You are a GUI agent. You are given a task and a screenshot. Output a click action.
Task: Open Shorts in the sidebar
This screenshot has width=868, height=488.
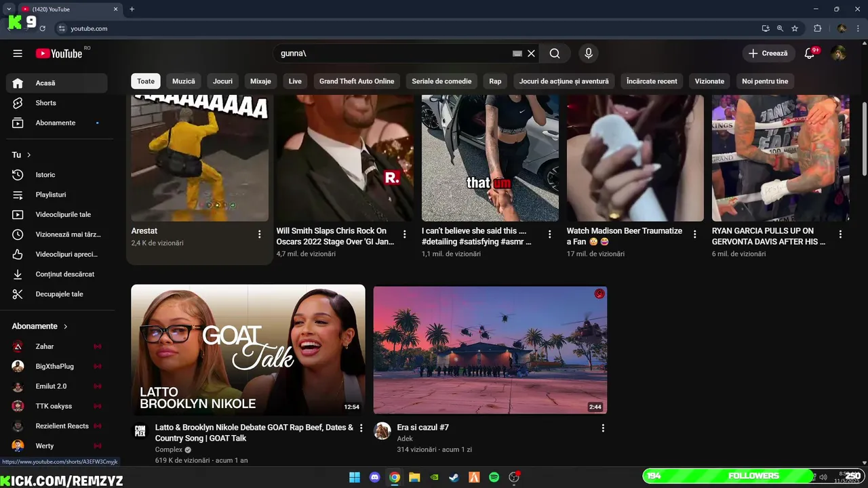point(57,103)
